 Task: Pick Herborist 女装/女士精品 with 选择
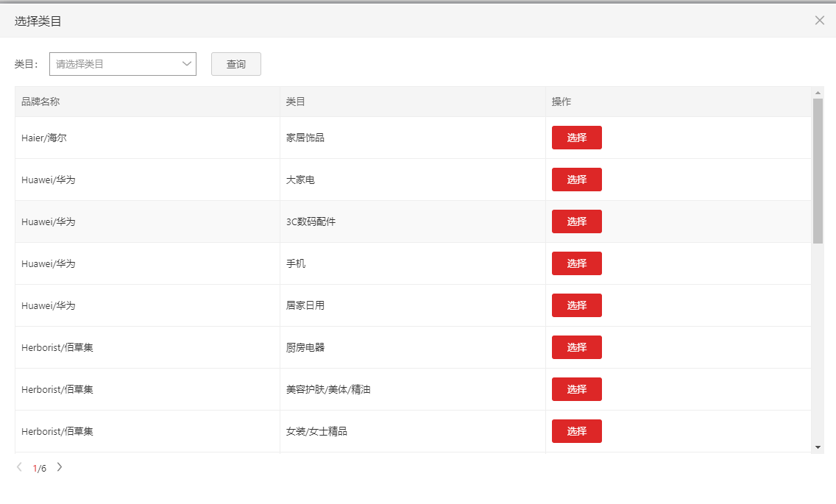coord(576,431)
